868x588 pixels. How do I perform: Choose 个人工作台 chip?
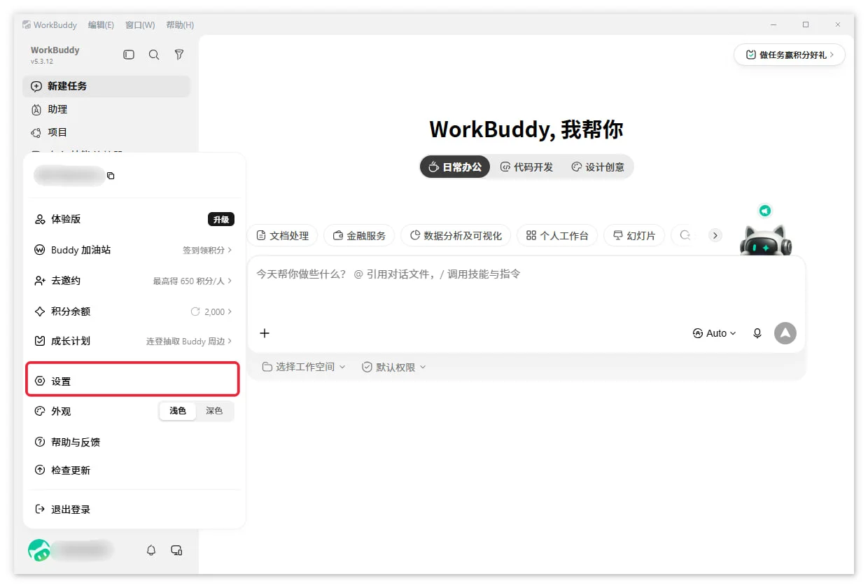(557, 235)
